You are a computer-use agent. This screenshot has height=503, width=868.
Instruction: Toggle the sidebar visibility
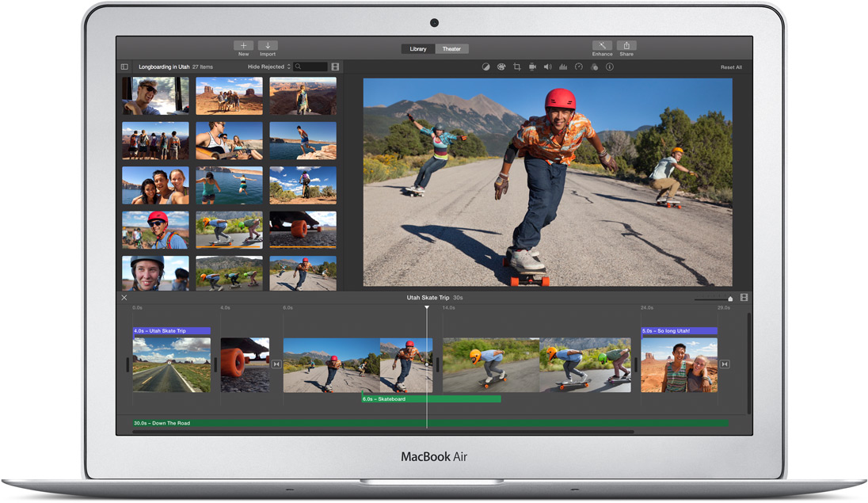pos(124,67)
